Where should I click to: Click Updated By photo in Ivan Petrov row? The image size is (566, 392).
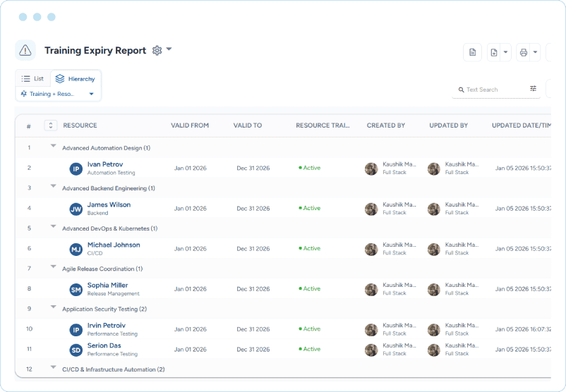click(x=434, y=169)
